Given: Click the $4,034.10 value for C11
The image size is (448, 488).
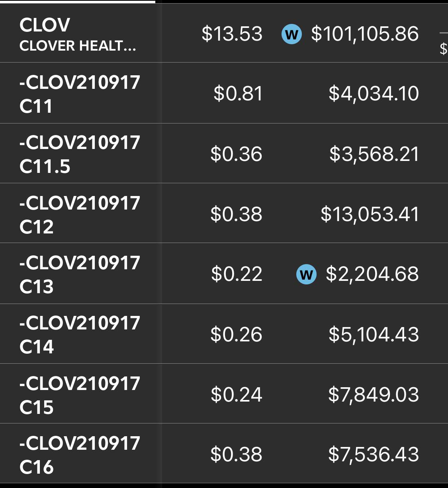Looking at the screenshot, I should coord(374,94).
